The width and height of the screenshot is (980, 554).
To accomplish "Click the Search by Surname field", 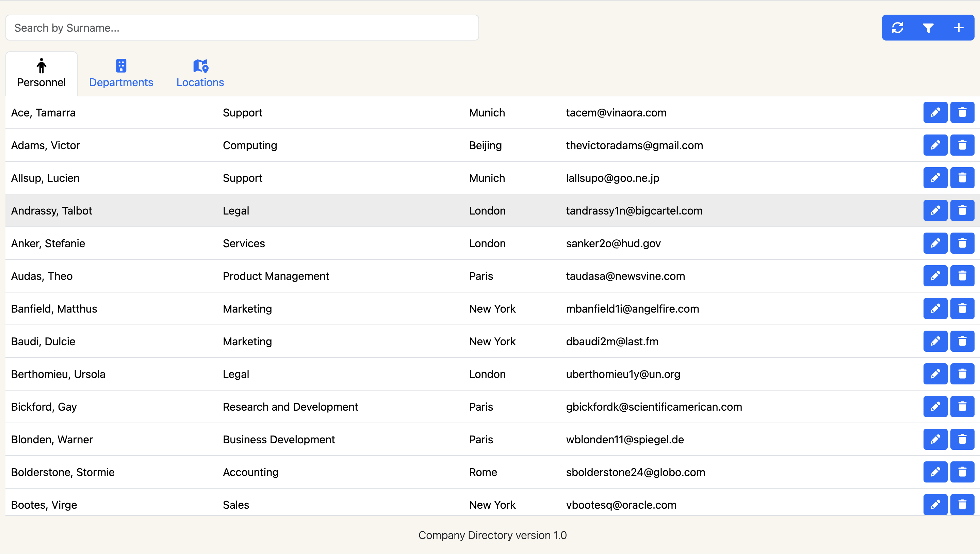I will tap(242, 28).
